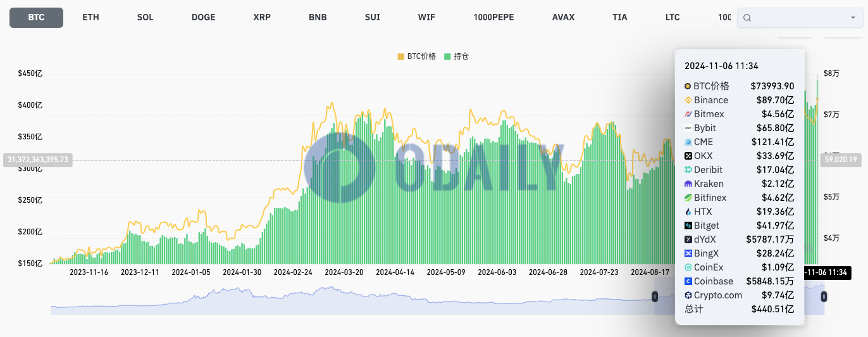This screenshot has width=868, height=337.
Task: Click the Deribit icon in tooltip
Action: point(688,170)
